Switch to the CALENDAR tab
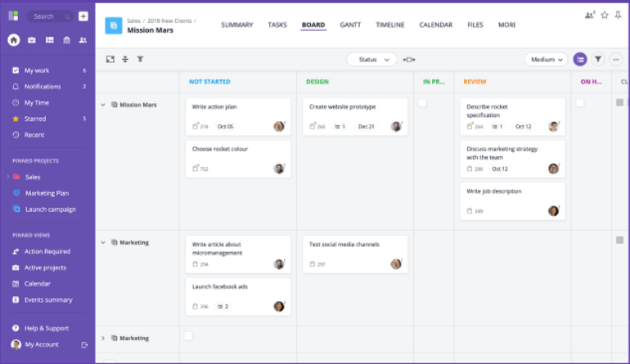The height and width of the screenshot is (364, 630). (436, 25)
